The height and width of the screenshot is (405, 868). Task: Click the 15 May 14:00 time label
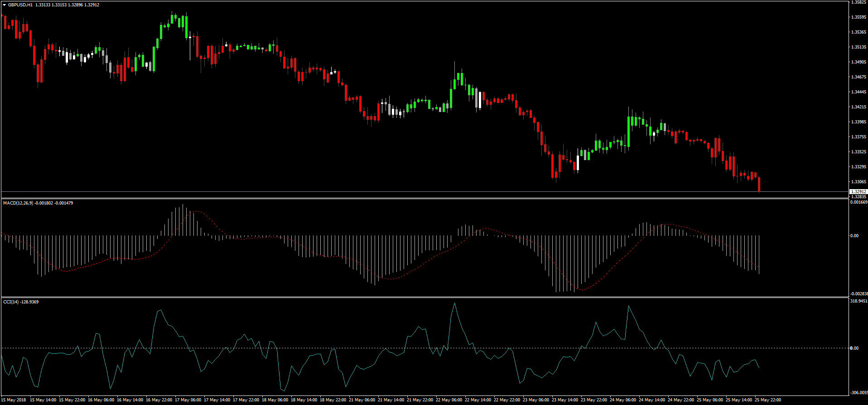click(43, 400)
